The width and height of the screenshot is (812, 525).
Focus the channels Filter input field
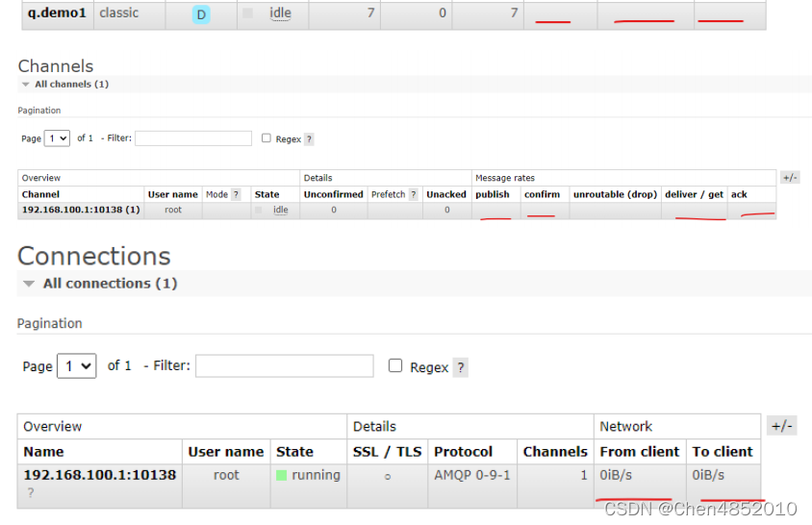[x=193, y=138]
